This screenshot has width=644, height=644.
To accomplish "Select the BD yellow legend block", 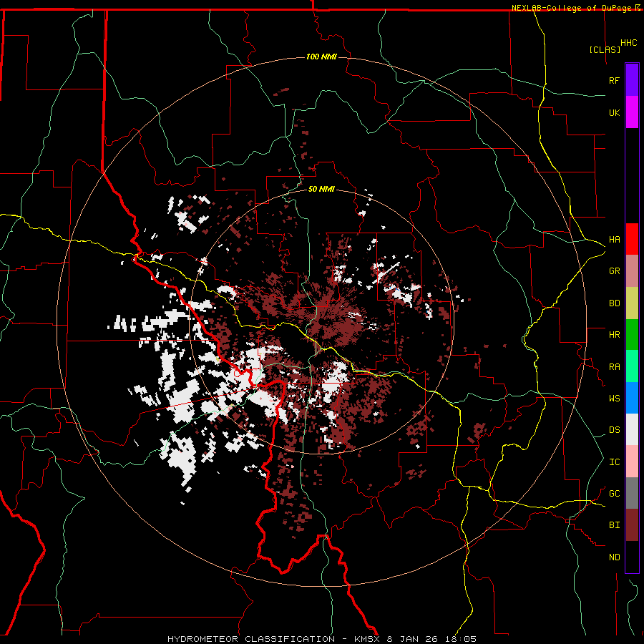I will pos(632,303).
